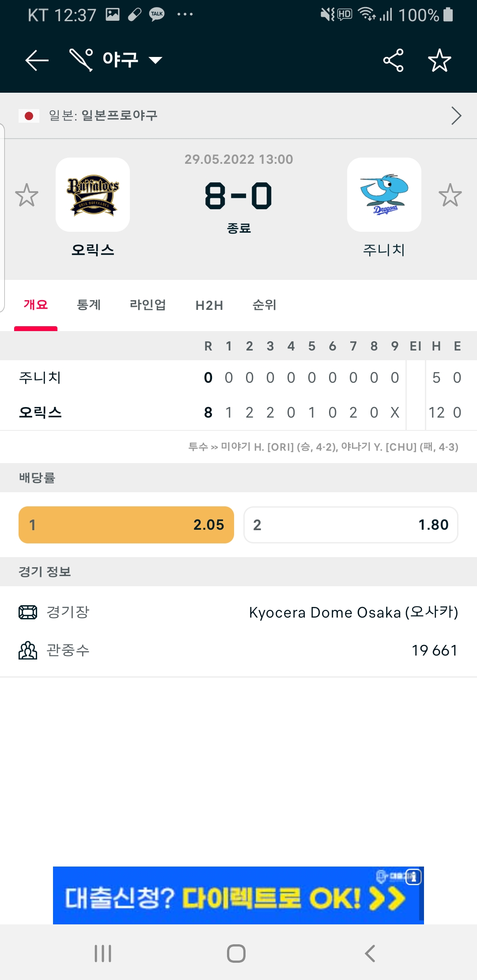This screenshot has width=477, height=980.
Task: Switch to the 통계 tab
Action: pyautogui.click(x=89, y=305)
